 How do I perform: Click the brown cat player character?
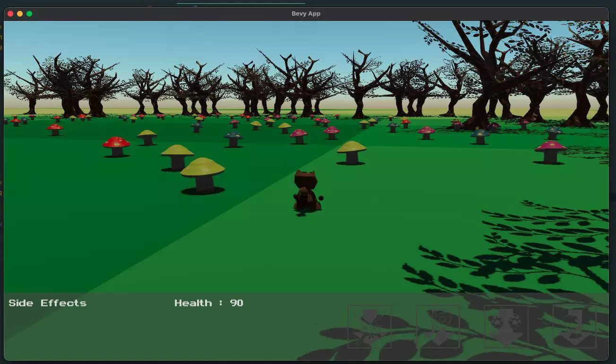[307, 191]
